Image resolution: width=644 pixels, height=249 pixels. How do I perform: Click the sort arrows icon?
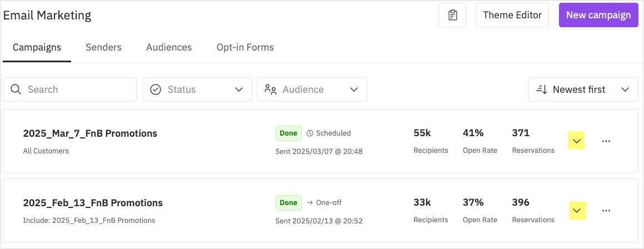click(542, 89)
